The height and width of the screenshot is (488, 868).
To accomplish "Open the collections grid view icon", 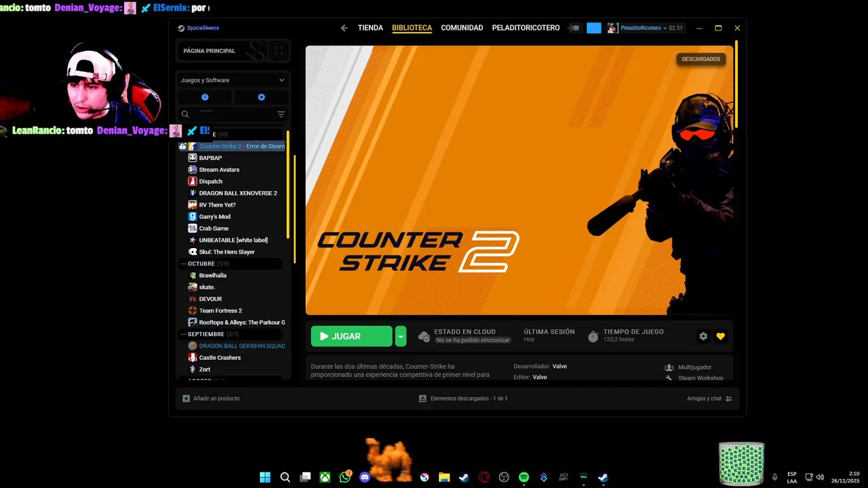I will pos(278,51).
